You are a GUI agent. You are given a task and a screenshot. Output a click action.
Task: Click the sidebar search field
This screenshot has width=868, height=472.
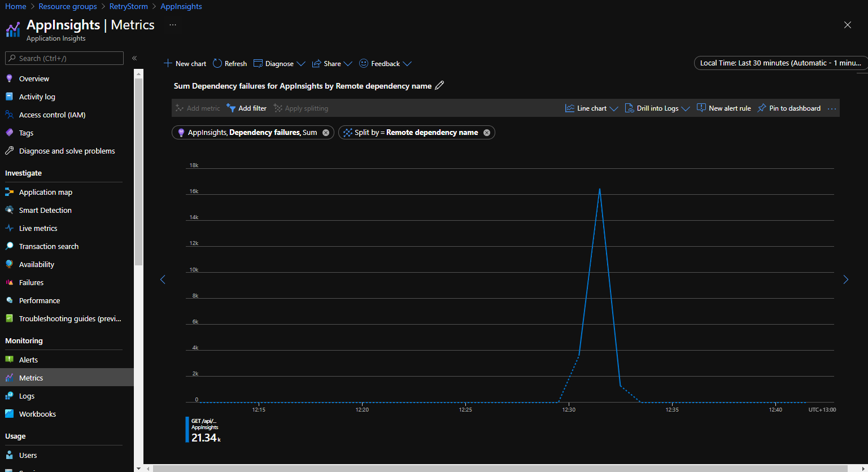(x=64, y=58)
